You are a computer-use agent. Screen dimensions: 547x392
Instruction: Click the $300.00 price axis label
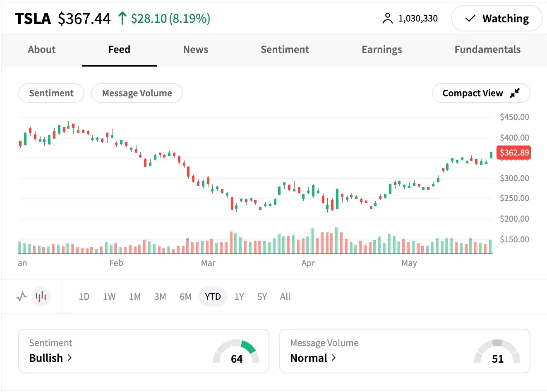(514, 178)
